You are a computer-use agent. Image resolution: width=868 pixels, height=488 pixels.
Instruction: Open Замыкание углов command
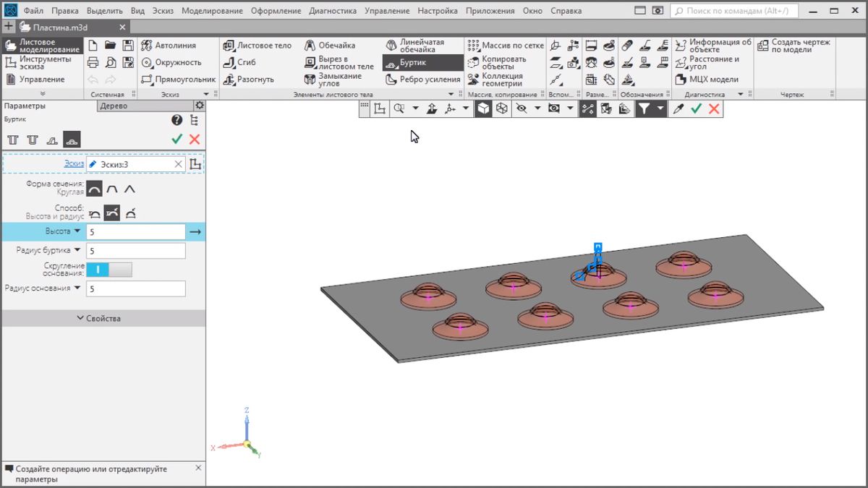(333, 80)
